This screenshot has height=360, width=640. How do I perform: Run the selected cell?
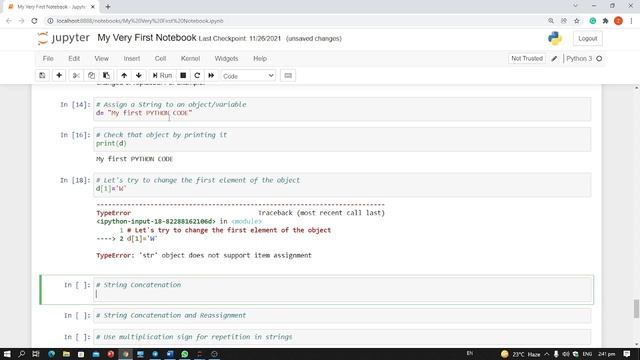pos(162,76)
